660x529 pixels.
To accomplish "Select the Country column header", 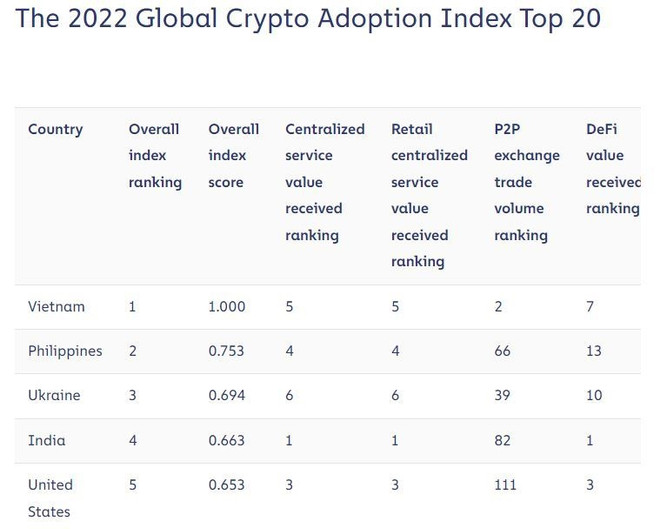I will [55, 129].
